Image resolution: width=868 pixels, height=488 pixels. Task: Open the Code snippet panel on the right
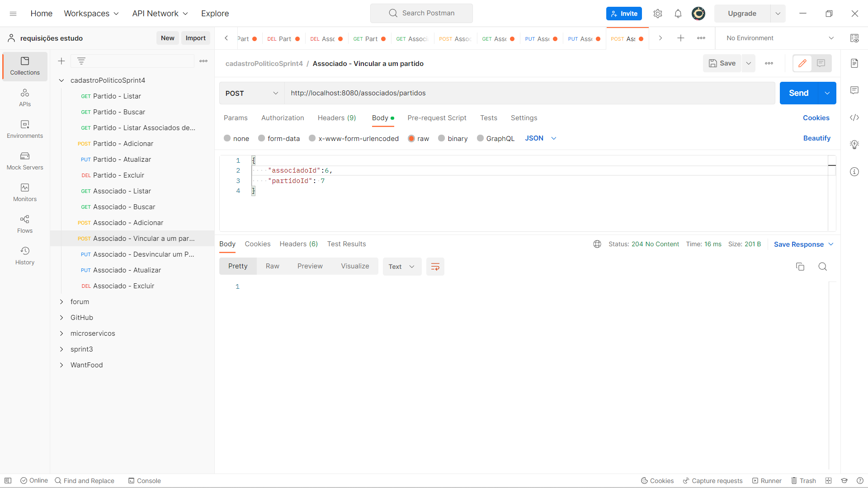point(854,117)
